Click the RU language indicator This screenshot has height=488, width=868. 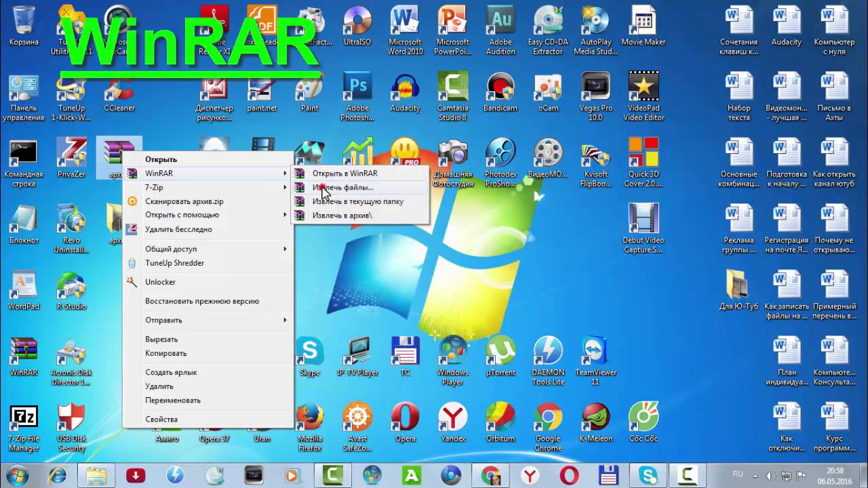point(738,475)
